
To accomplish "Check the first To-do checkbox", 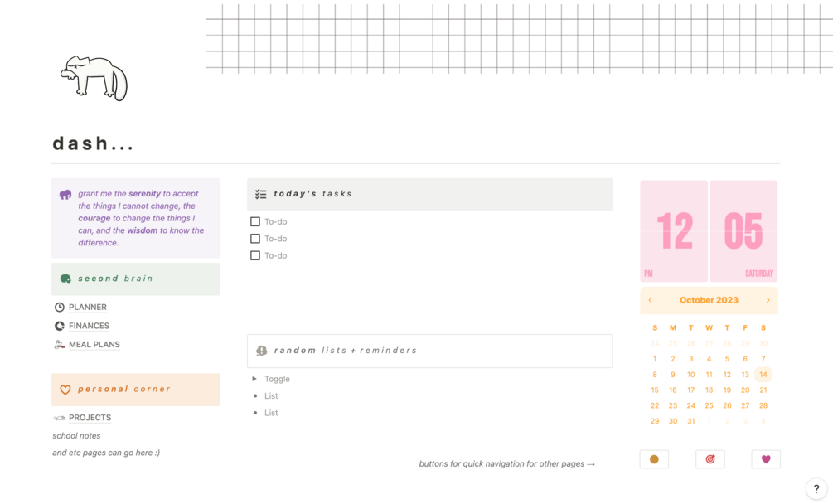I will click(x=255, y=221).
